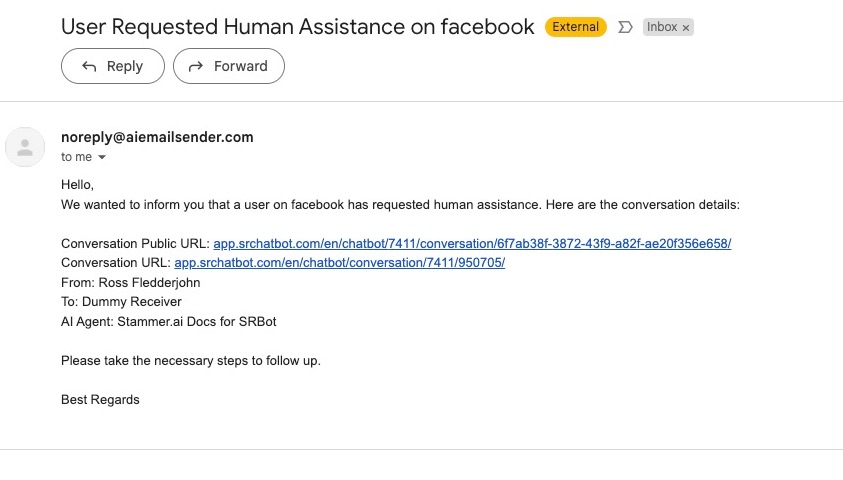The width and height of the screenshot is (843, 480).
Task: Click the sender's profile avatar
Action: pyautogui.click(x=25, y=147)
